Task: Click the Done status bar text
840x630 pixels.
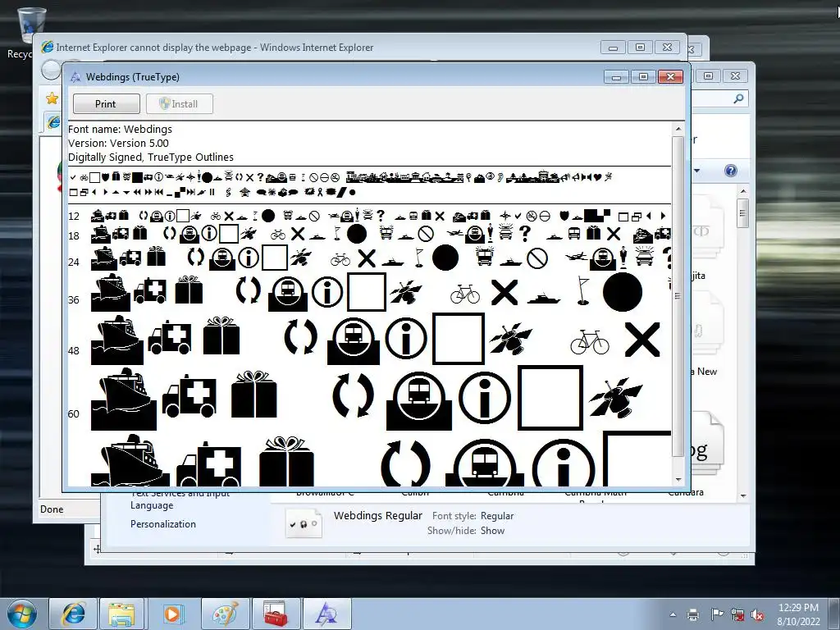Action: coord(52,509)
